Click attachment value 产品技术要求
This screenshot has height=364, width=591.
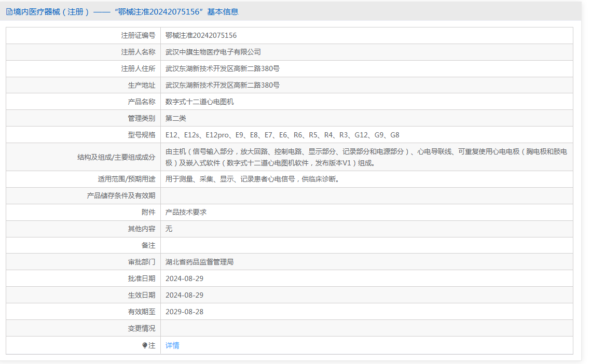pos(186,212)
